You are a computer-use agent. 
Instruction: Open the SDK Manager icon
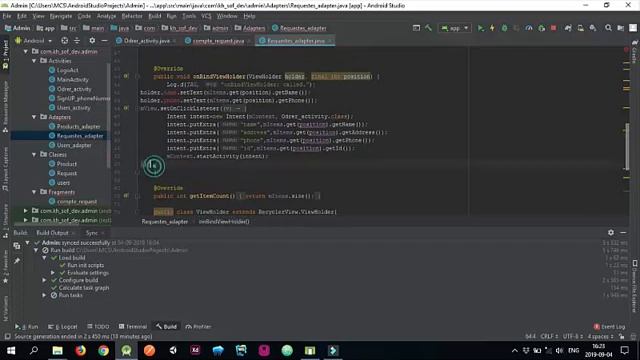[593, 28]
